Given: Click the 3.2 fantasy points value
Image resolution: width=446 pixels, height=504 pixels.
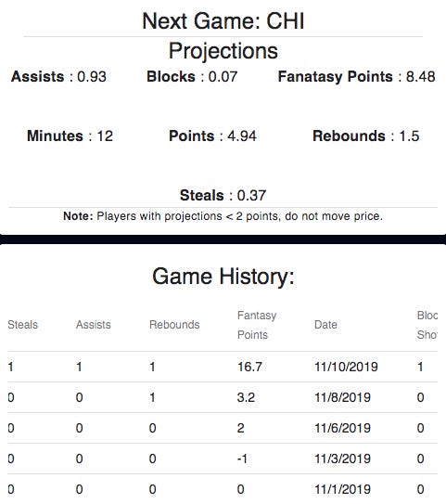Looking at the screenshot, I should (246, 397).
